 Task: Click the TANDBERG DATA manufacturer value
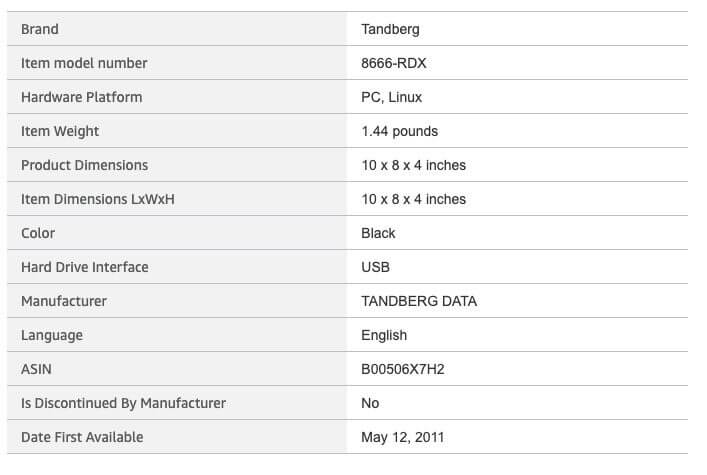coord(418,301)
